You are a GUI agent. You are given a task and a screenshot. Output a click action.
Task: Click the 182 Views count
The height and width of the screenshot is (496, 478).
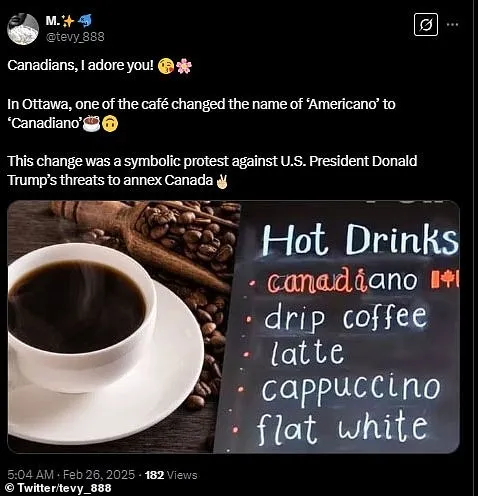tap(171, 475)
